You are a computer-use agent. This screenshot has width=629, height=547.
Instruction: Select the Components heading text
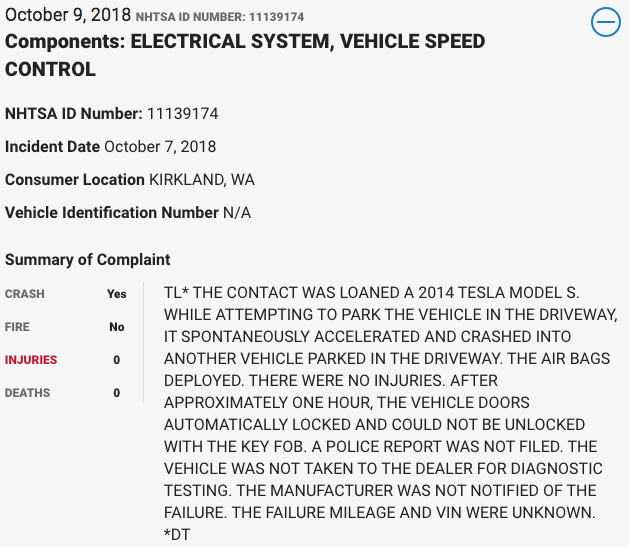point(245,55)
